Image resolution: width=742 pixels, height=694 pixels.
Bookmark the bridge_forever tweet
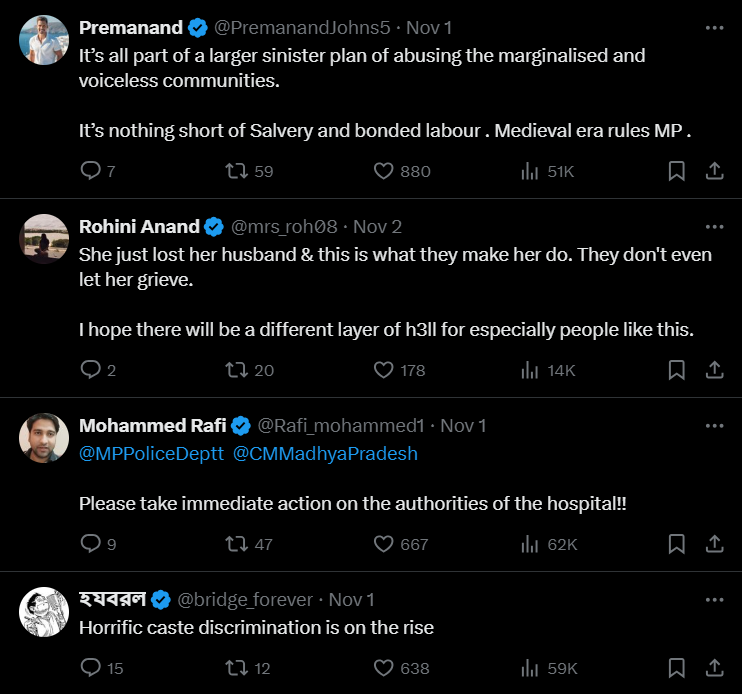676,667
